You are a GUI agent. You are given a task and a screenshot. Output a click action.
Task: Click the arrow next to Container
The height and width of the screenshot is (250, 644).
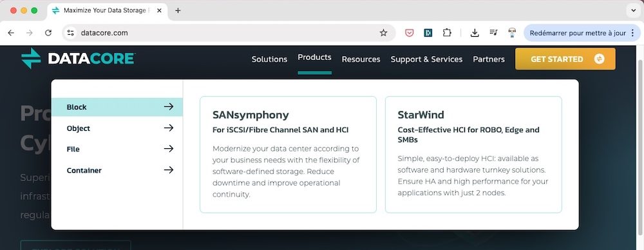168,170
